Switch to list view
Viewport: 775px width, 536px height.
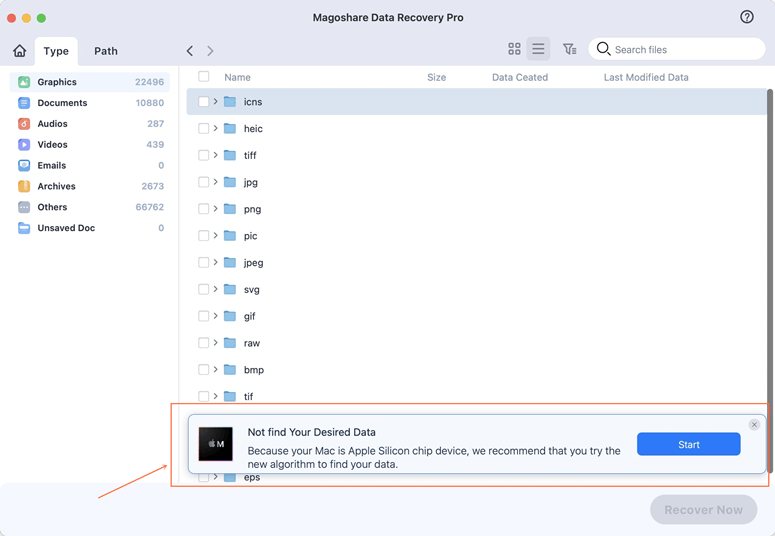click(538, 48)
